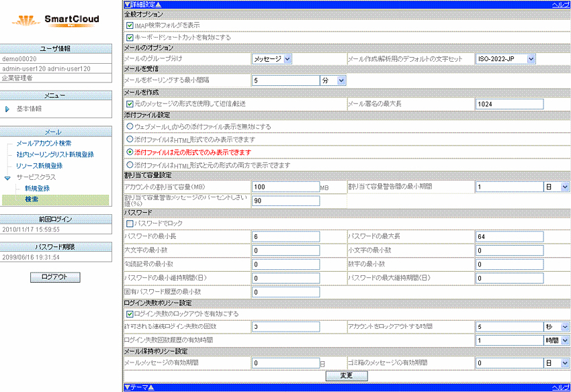Click the triangle icon beside 基本情報
This screenshot has height=392, width=571.
coord(7,109)
